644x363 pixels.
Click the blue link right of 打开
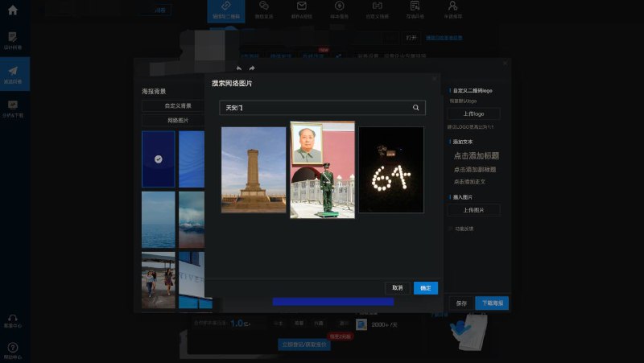coord(444,38)
